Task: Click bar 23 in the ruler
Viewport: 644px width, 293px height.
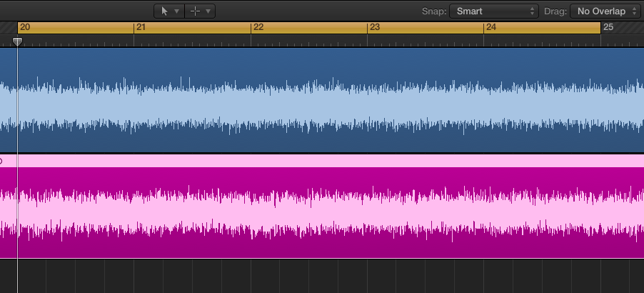Action: tap(375, 27)
